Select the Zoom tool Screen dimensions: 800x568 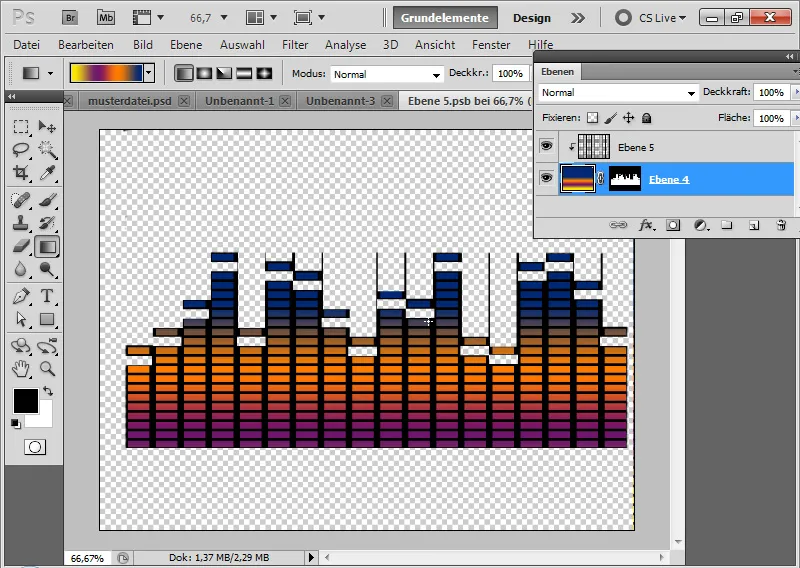click(x=47, y=368)
